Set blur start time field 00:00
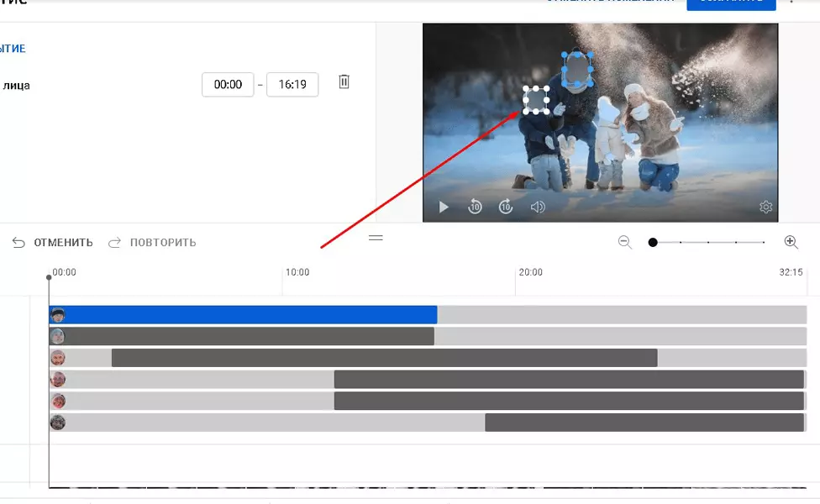 228,85
